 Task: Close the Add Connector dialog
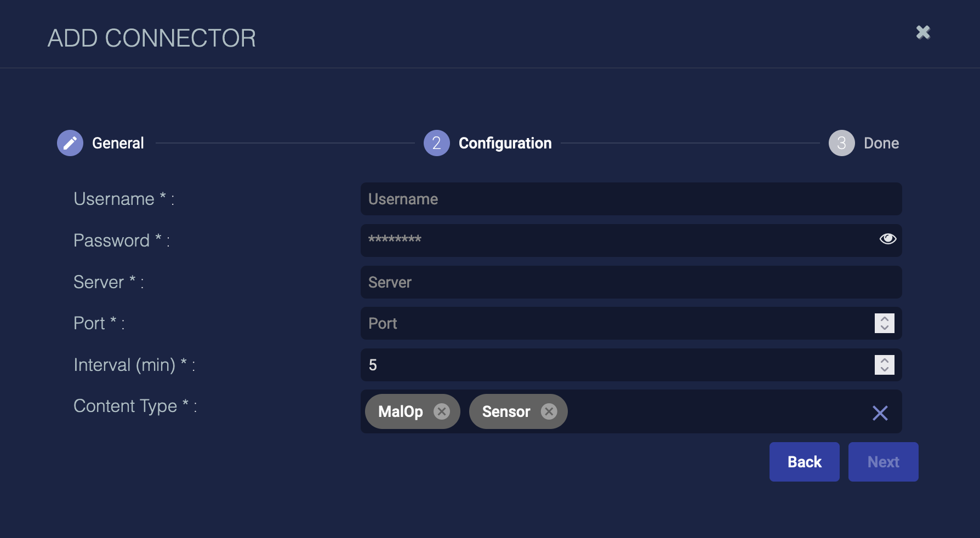click(923, 32)
